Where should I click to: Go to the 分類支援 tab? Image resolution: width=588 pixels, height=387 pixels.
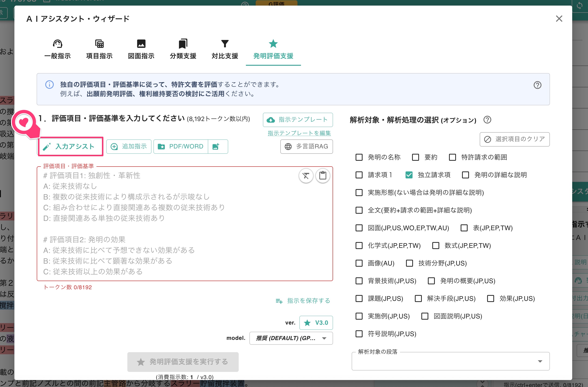point(183,50)
